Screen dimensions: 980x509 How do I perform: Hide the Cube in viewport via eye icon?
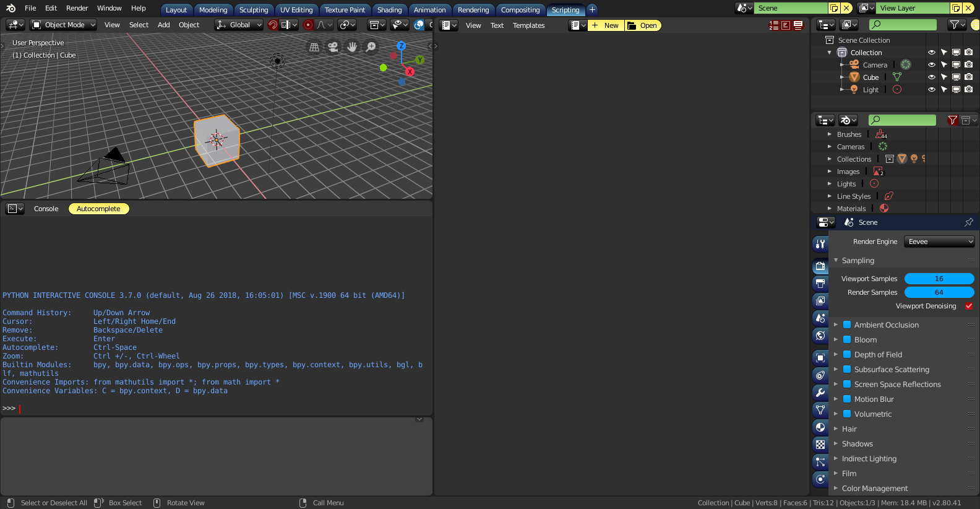click(932, 77)
